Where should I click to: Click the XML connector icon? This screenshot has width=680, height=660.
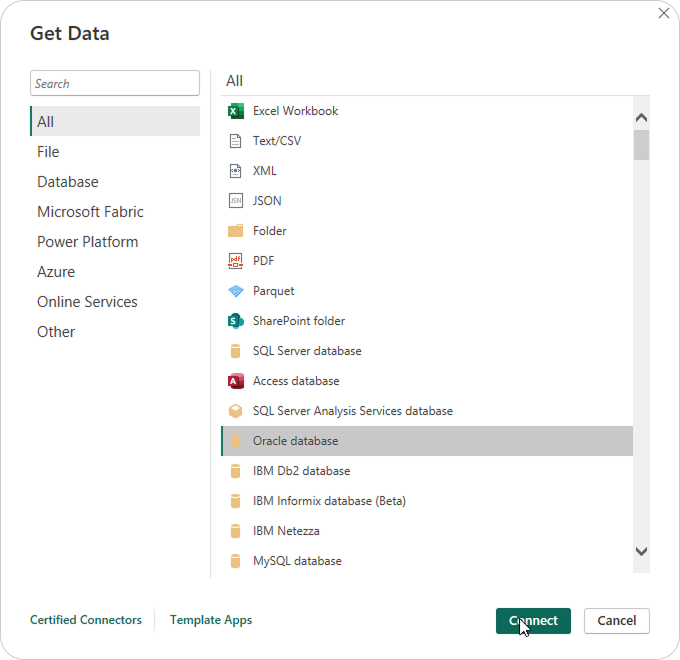click(x=236, y=171)
